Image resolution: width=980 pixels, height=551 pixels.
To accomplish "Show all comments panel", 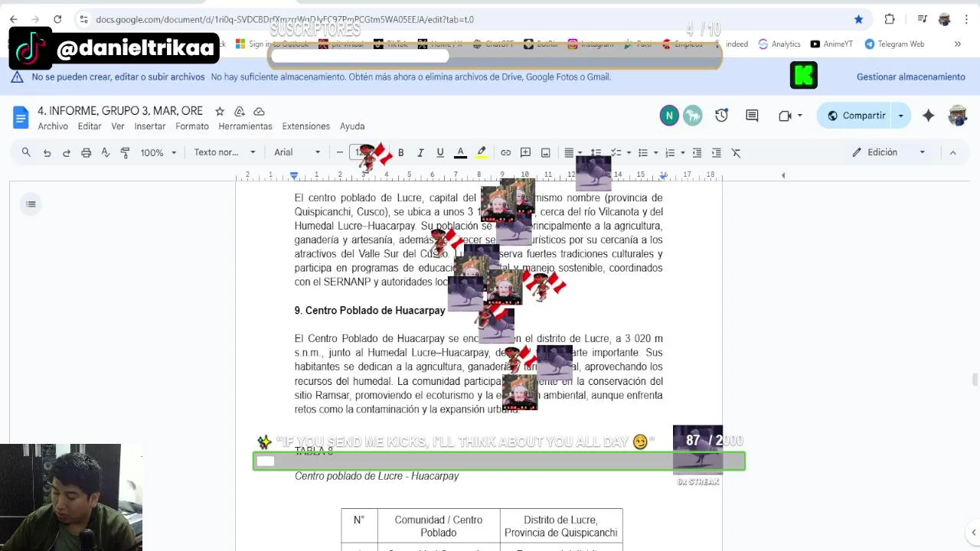I will [x=752, y=116].
